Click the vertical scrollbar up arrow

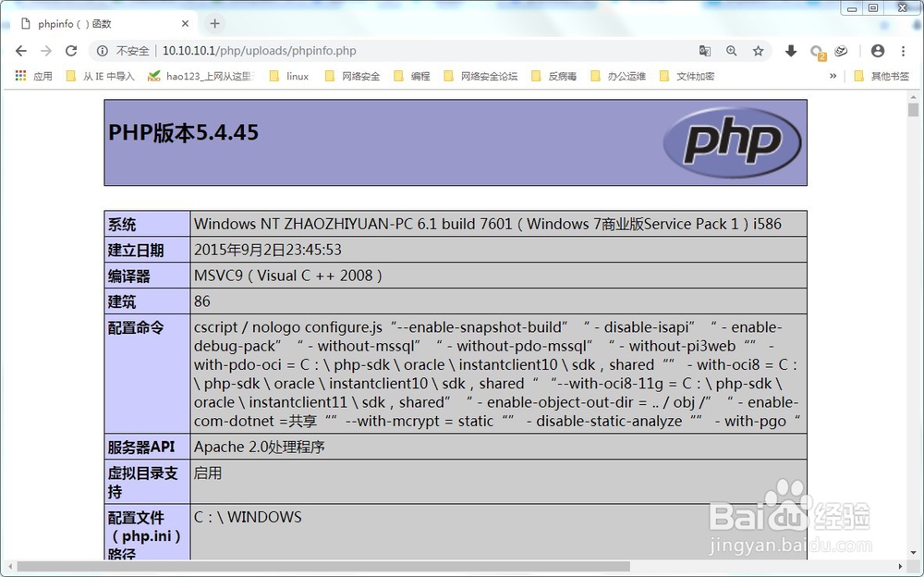tap(914, 97)
